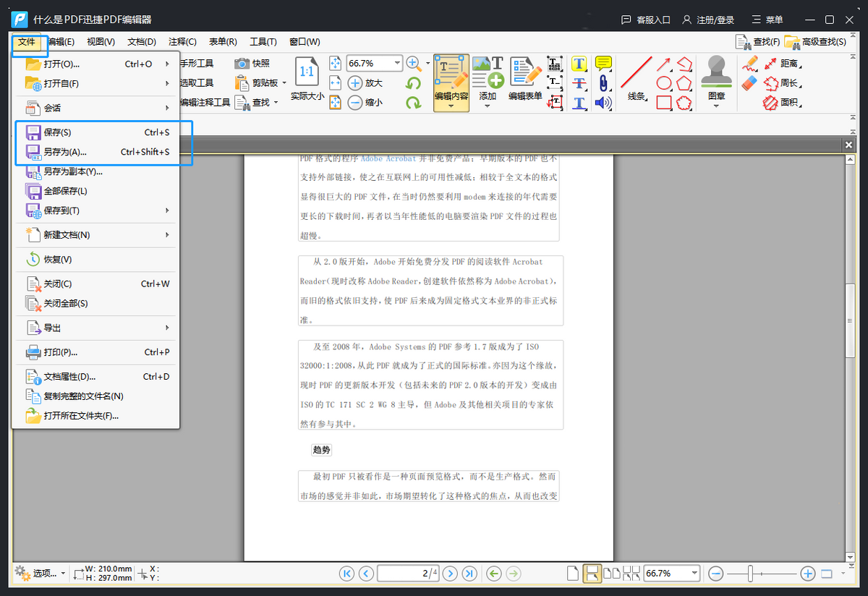Click Save (保存) in File menu

(95, 132)
